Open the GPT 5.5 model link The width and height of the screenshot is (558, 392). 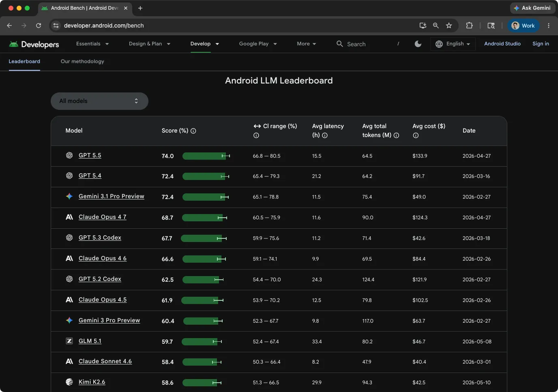click(x=90, y=155)
